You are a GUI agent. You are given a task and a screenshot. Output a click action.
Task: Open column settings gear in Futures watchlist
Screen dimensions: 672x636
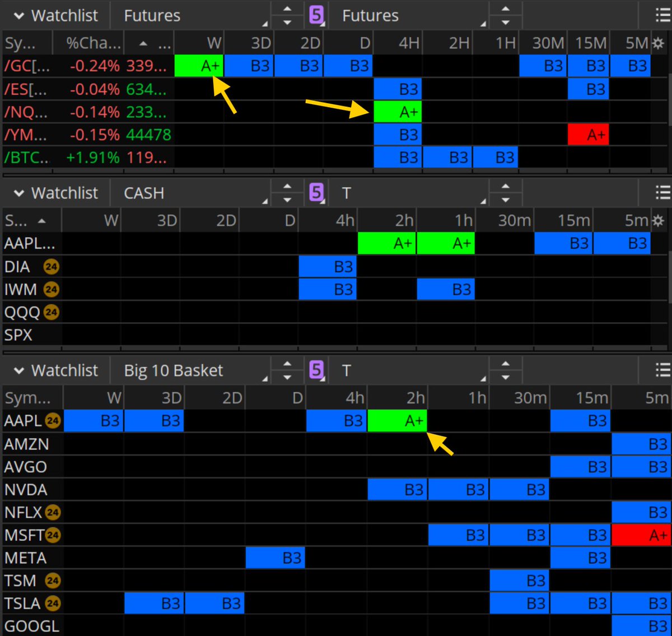coord(659,43)
